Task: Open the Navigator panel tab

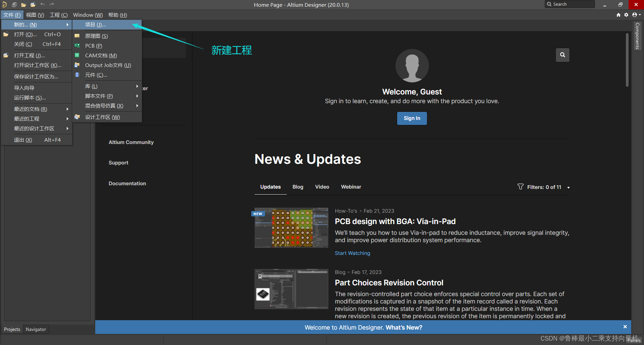Action: click(x=36, y=329)
